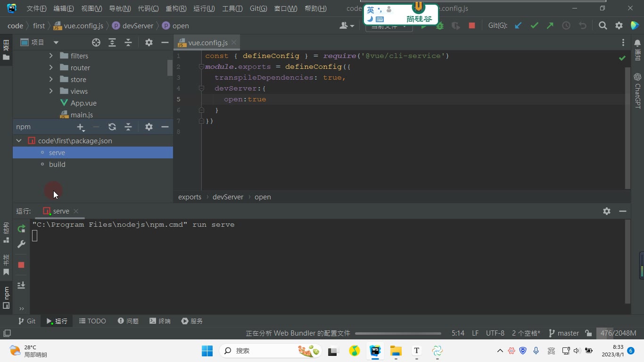Open Run panel gear settings
This screenshot has height=362, width=644.
[x=607, y=211]
